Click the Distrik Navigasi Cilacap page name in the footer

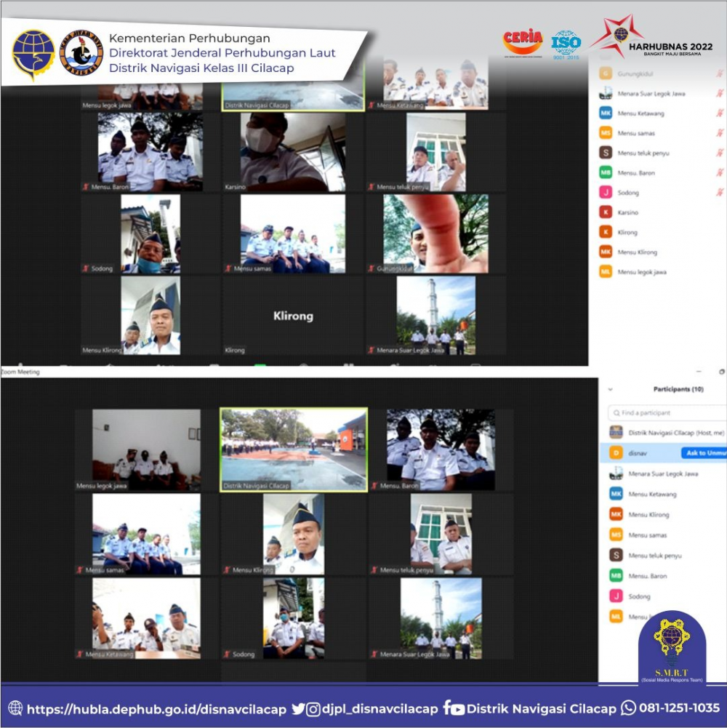pyautogui.click(x=542, y=709)
